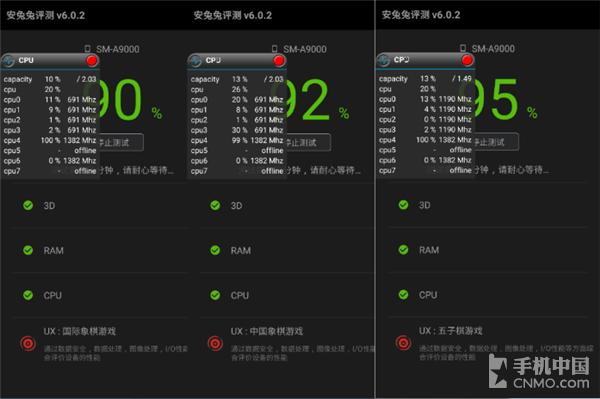Tap the CPU monitor gauge icon on the 92% screen
Screen dimensions: 600x399
[196, 60]
